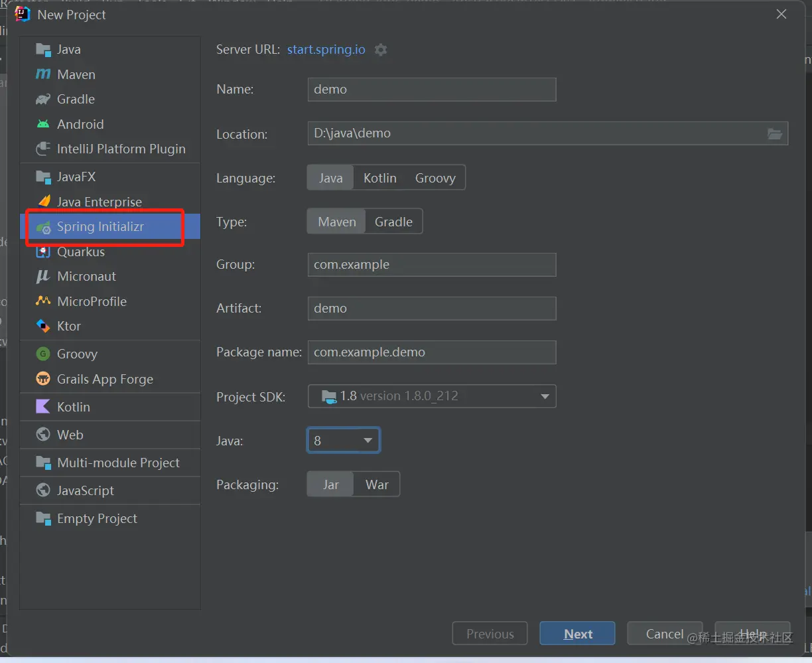This screenshot has height=663, width=812.
Task: Click the Package name field
Action: pyautogui.click(x=432, y=352)
